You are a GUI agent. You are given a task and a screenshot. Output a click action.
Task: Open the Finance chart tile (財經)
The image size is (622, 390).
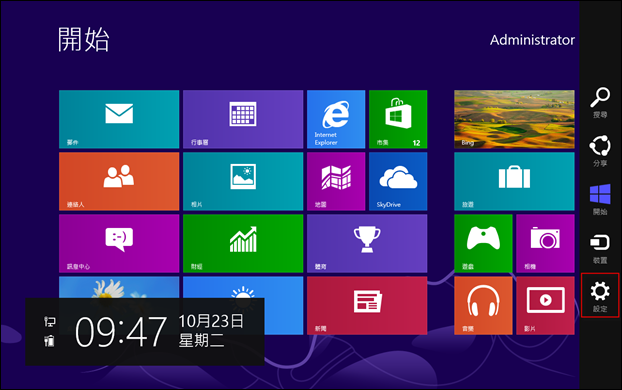(x=243, y=243)
